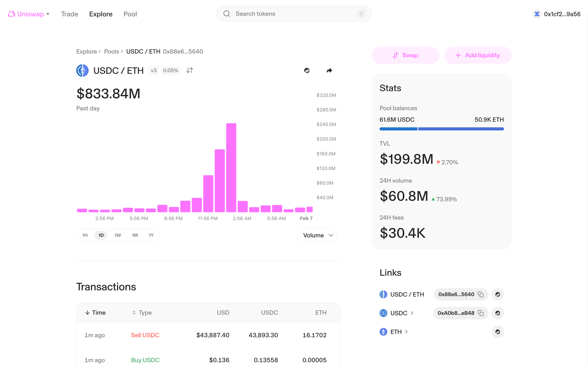This screenshot has height=368, width=588.
Task: Navigate to Pools breadcrumb
Action: (x=111, y=52)
